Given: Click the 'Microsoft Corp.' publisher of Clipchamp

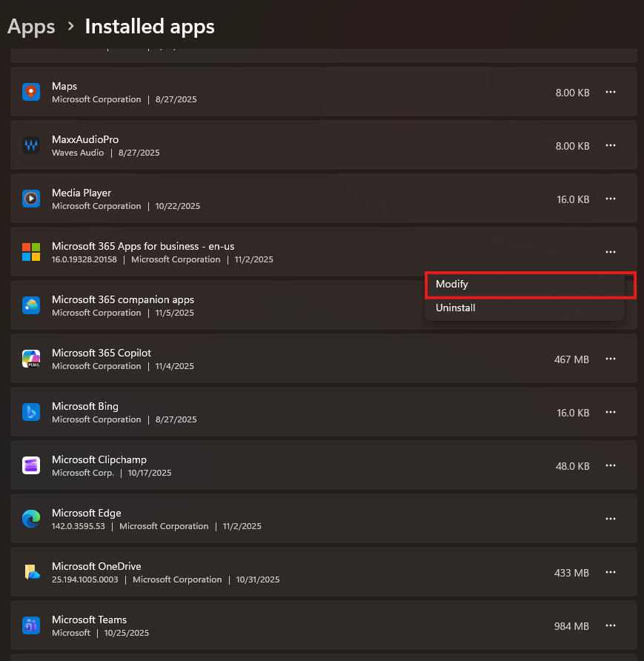Looking at the screenshot, I should click(x=83, y=473).
